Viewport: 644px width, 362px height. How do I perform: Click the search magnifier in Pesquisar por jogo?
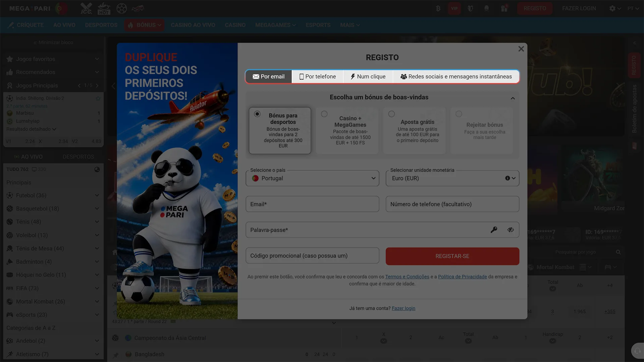tap(618, 252)
